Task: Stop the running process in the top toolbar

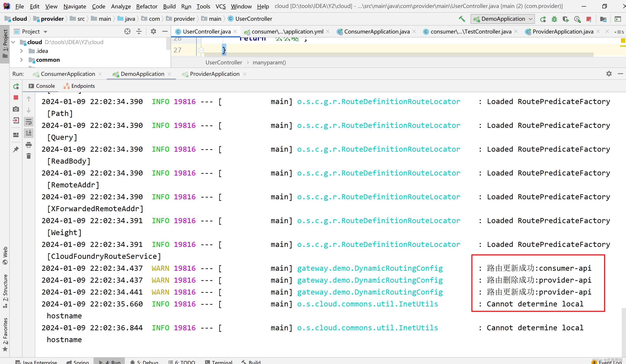Action: 589,19
